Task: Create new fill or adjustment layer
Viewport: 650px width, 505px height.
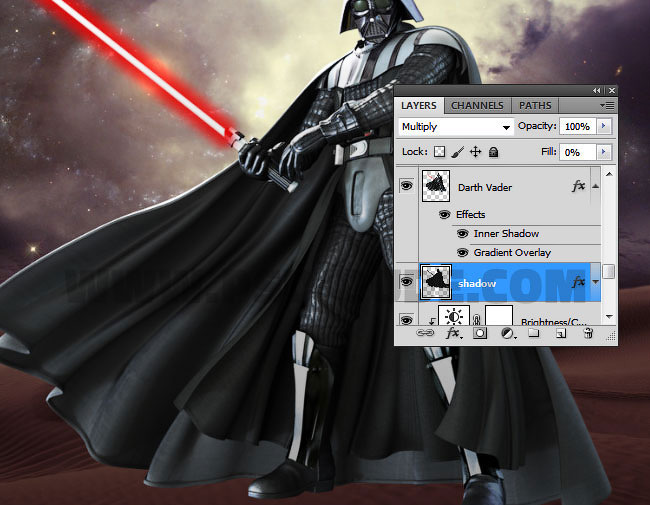Action: click(x=508, y=333)
